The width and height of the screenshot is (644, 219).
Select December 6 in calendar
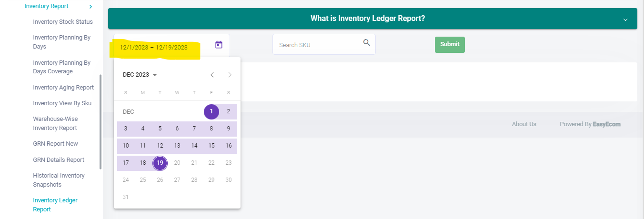click(177, 129)
